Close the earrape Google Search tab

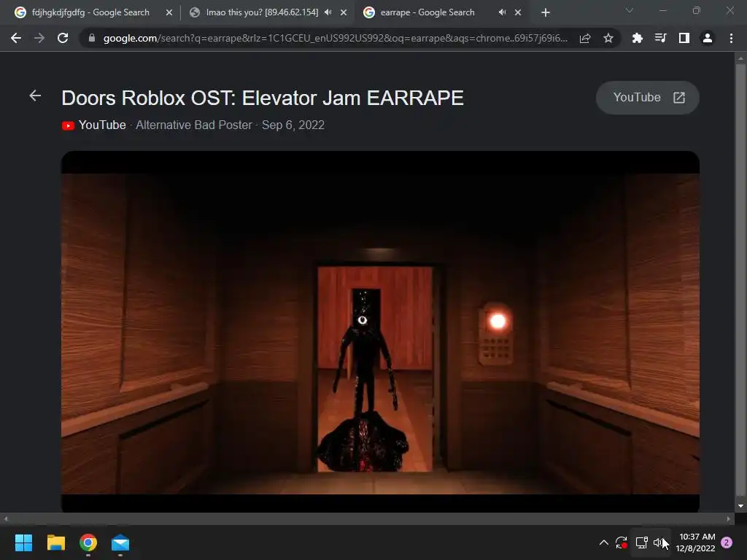click(518, 12)
